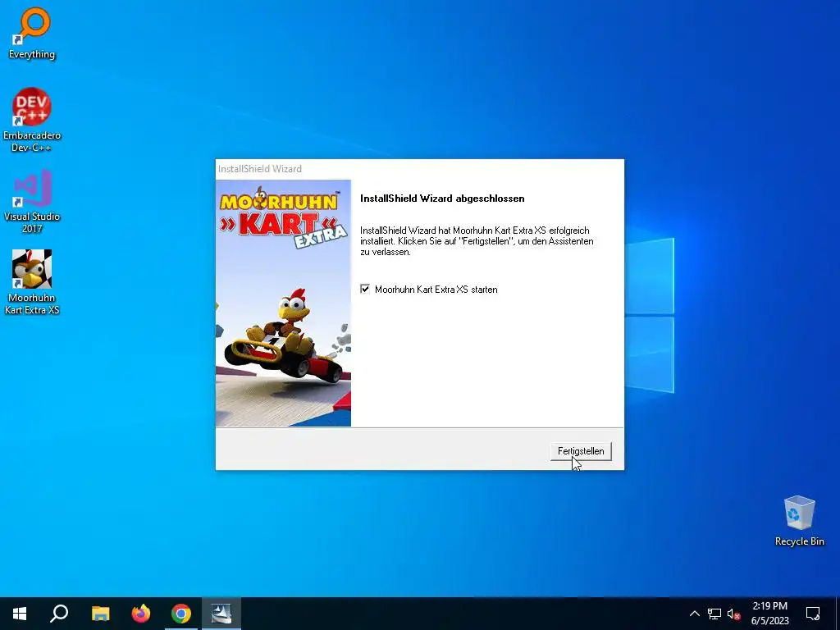Click the muted volume tray icon
The height and width of the screenshot is (630, 840).
point(733,614)
